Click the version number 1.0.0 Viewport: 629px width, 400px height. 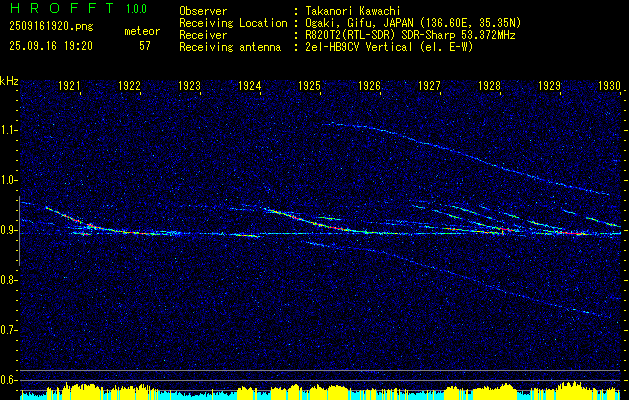[x=136, y=9]
